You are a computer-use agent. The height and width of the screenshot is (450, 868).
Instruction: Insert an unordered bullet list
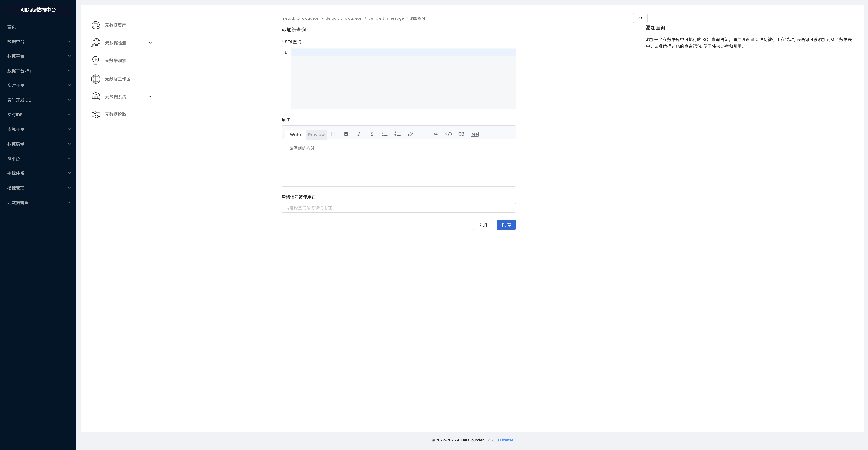(x=384, y=134)
